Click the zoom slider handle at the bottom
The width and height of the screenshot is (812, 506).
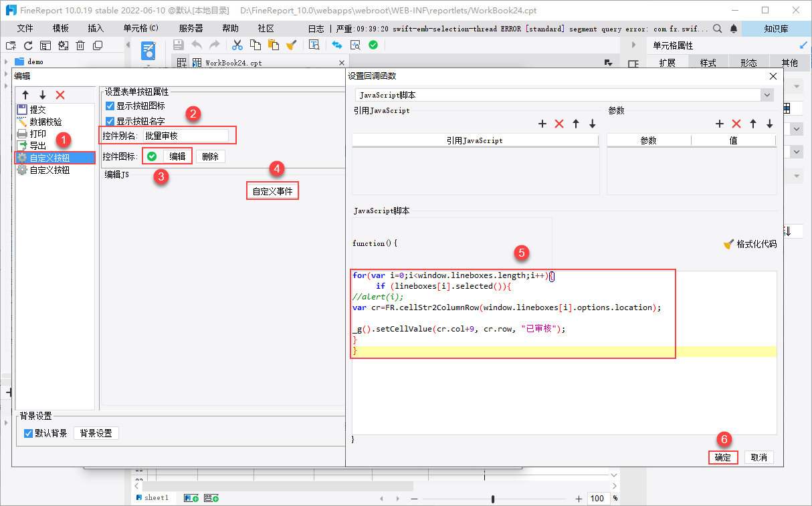(x=493, y=499)
